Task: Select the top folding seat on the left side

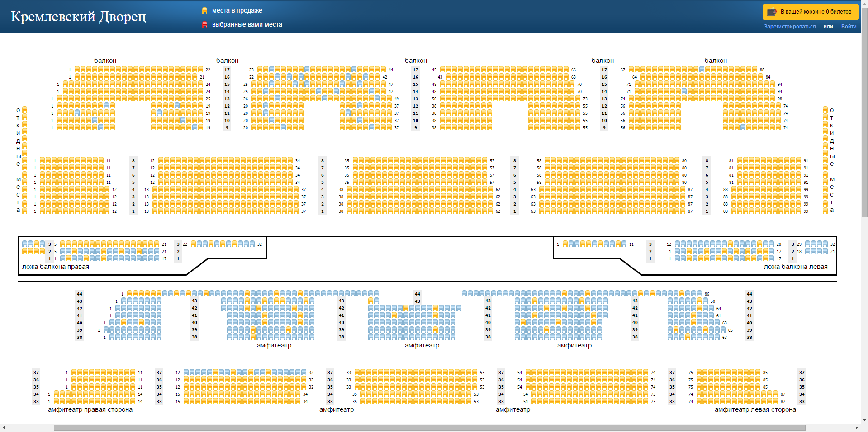Action: click(25, 109)
